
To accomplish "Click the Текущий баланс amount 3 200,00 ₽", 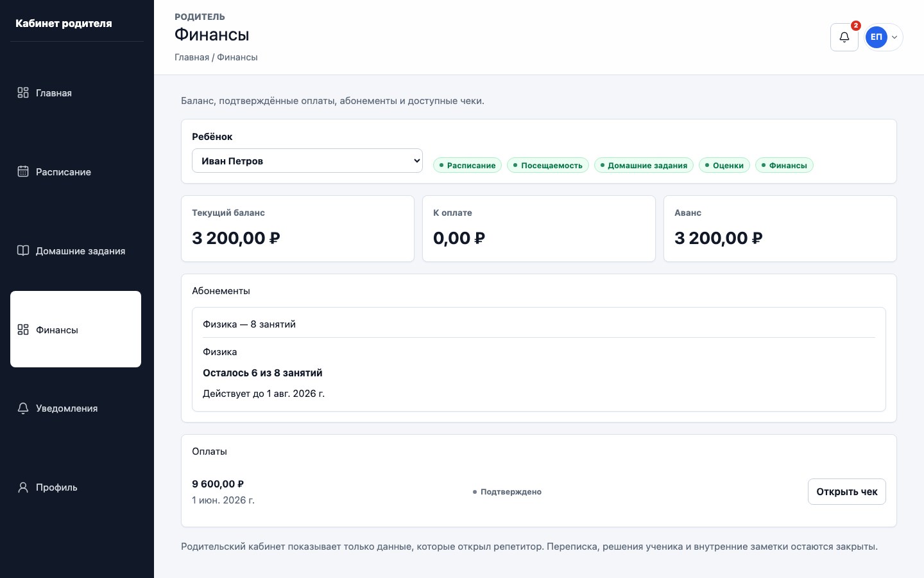I will [x=236, y=238].
